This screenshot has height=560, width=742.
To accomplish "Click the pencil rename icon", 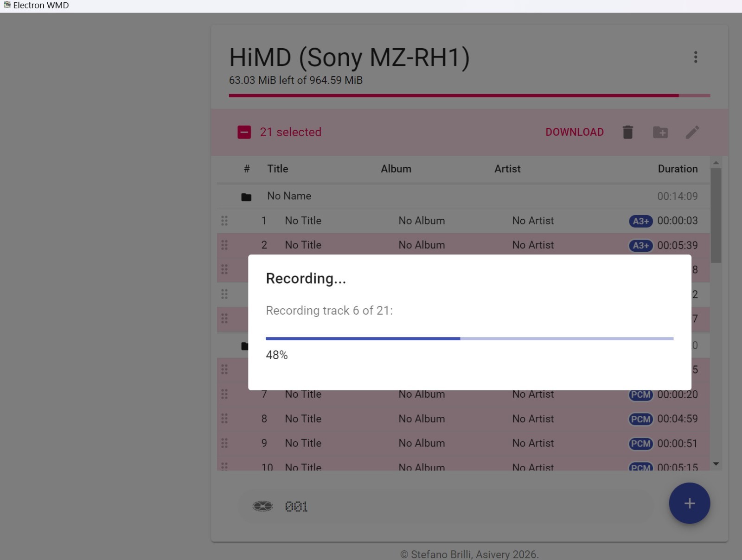I will coord(692,132).
